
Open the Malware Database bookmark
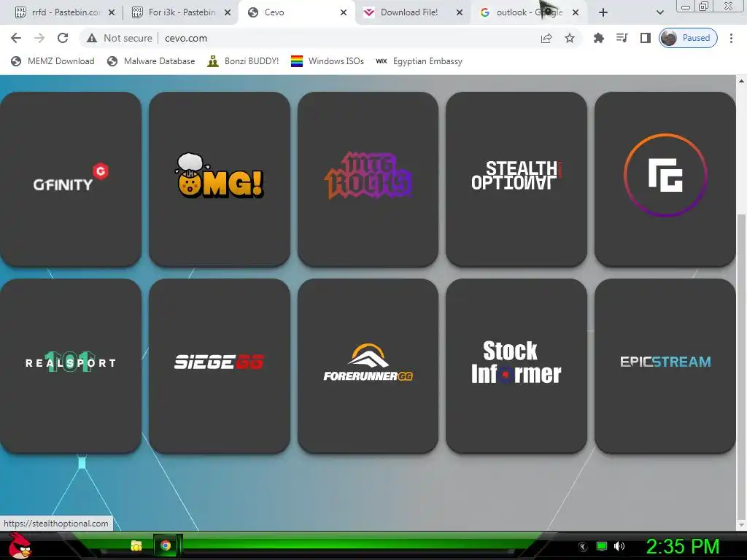[x=151, y=61]
